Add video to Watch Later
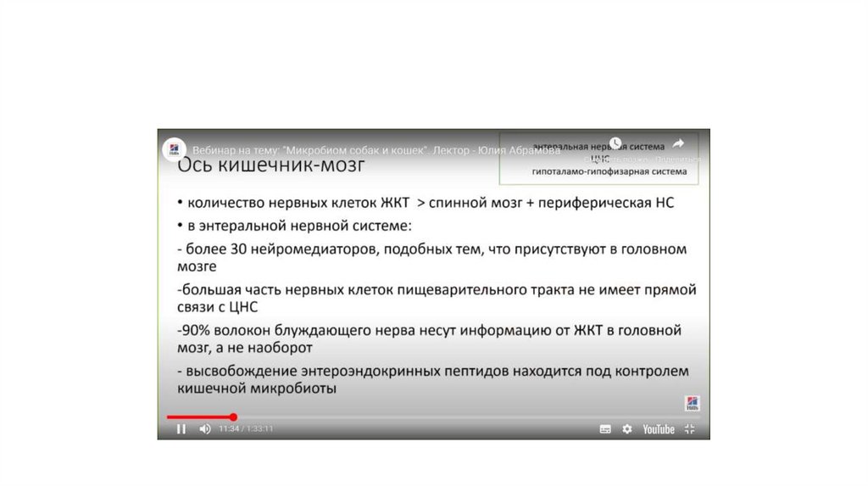 point(615,143)
